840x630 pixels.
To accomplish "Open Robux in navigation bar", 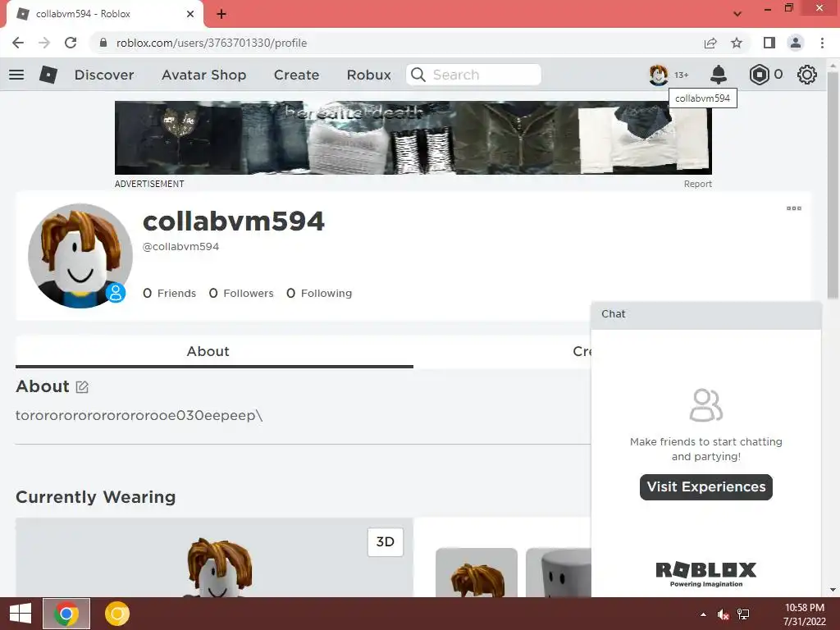I will click(x=368, y=75).
